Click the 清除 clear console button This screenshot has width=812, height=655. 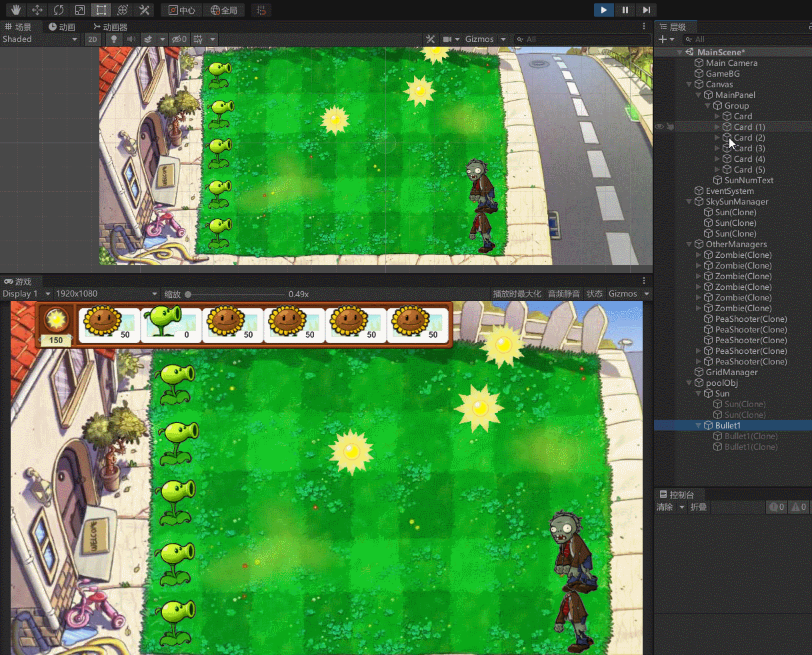pyautogui.click(x=665, y=507)
